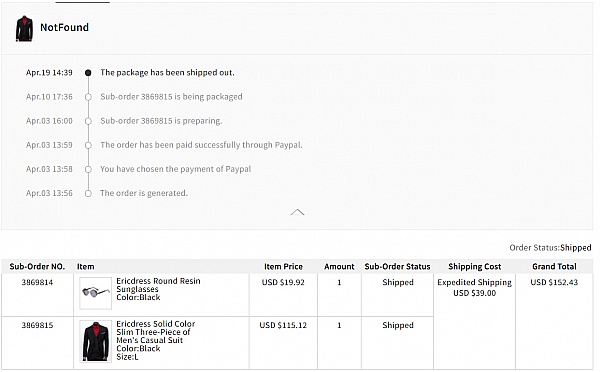Click the Apr.03 16:00 preparing marker

[x=88, y=121]
